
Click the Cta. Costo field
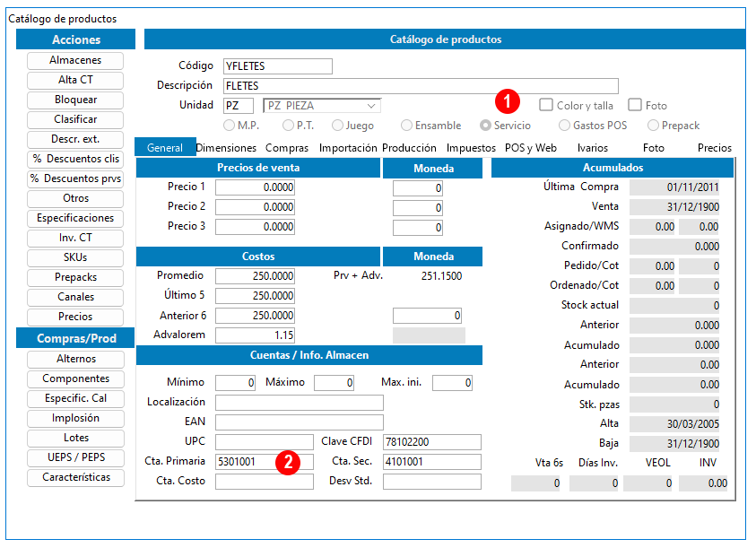265,482
